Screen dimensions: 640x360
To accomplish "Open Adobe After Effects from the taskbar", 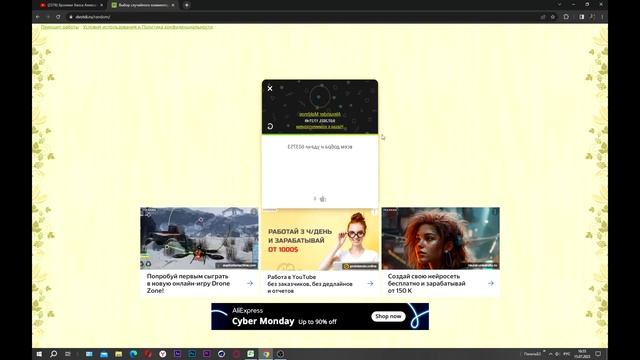I will (178, 354).
